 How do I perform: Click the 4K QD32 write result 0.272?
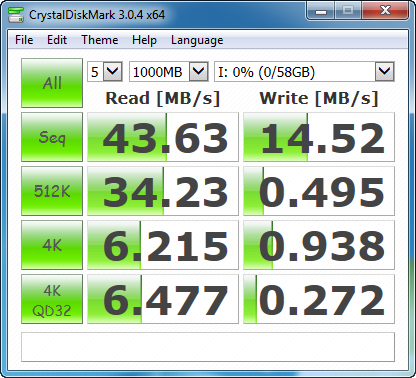tap(319, 299)
